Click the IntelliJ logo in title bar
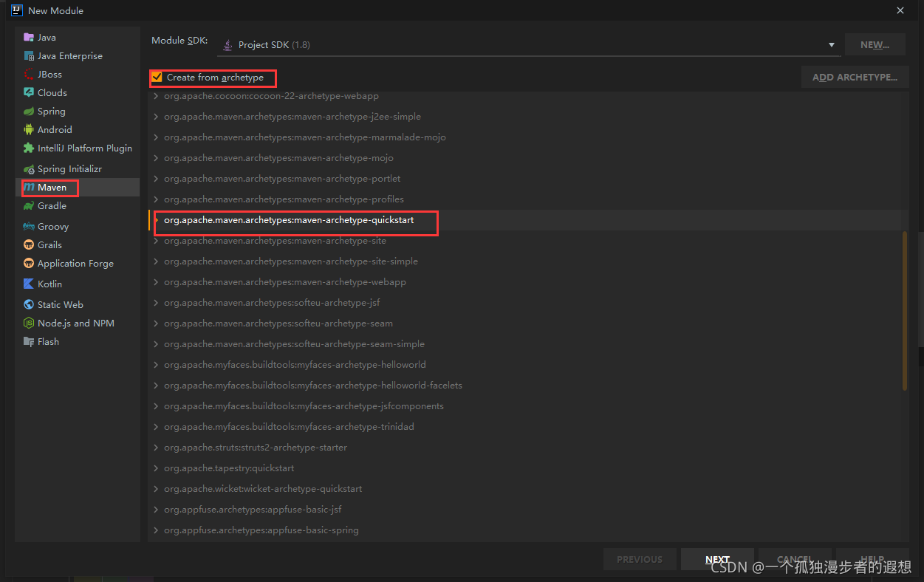This screenshot has width=924, height=582. (16, 10)
